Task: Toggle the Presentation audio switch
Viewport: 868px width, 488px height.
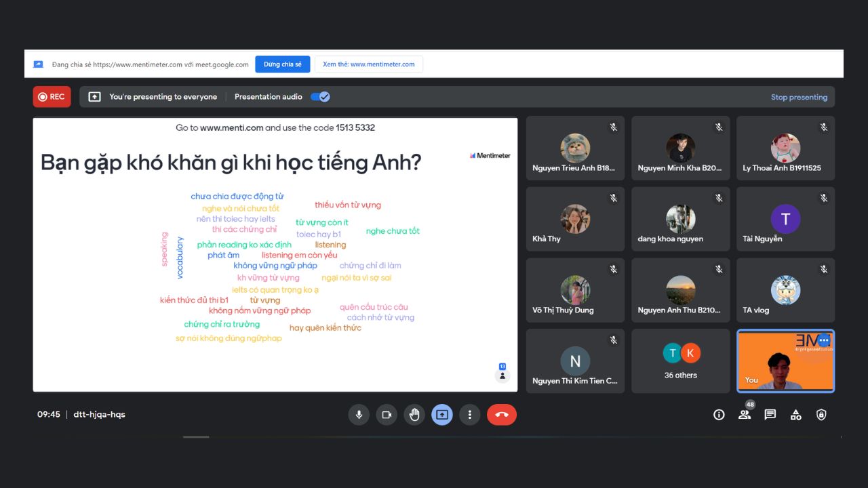Action: (x=320, y=97)
